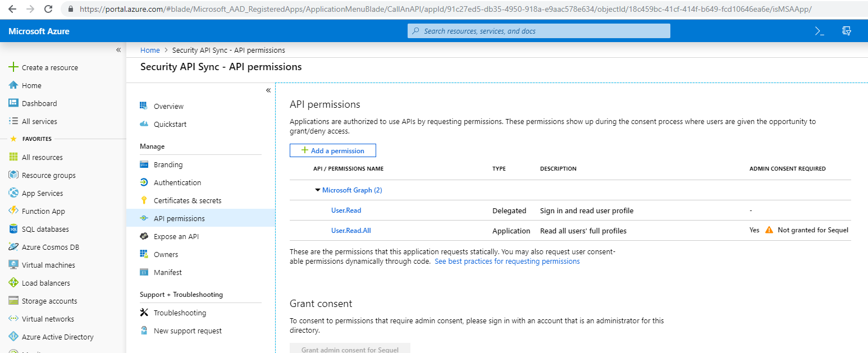Click the User.Read.All permission link

351,231
